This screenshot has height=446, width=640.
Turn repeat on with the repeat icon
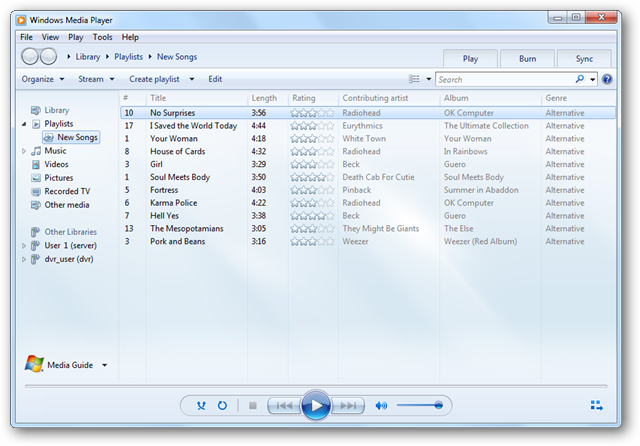[222, 406]
